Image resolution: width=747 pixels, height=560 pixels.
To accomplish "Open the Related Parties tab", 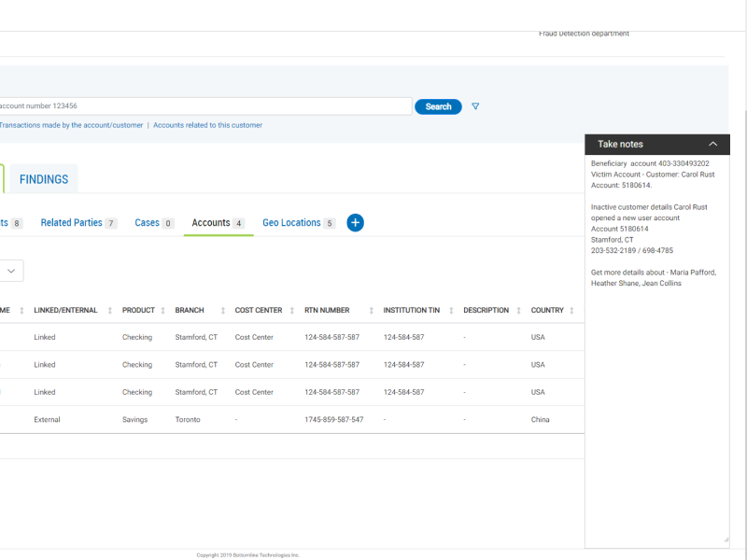I will point(72,223).
